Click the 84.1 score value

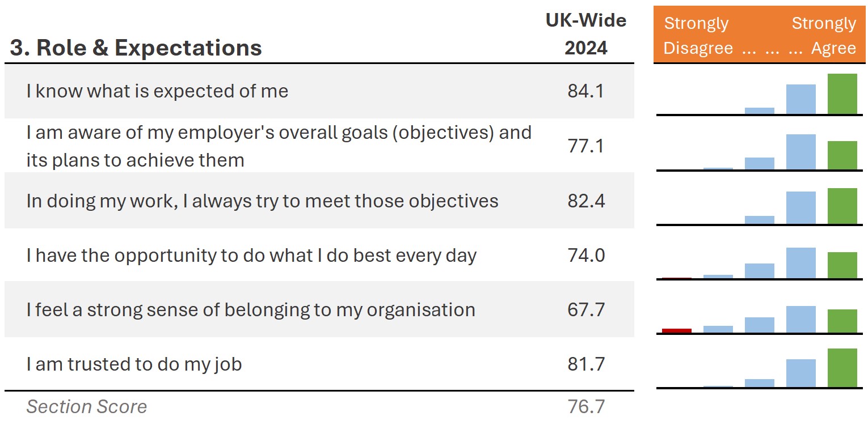[x=586, y=91]
